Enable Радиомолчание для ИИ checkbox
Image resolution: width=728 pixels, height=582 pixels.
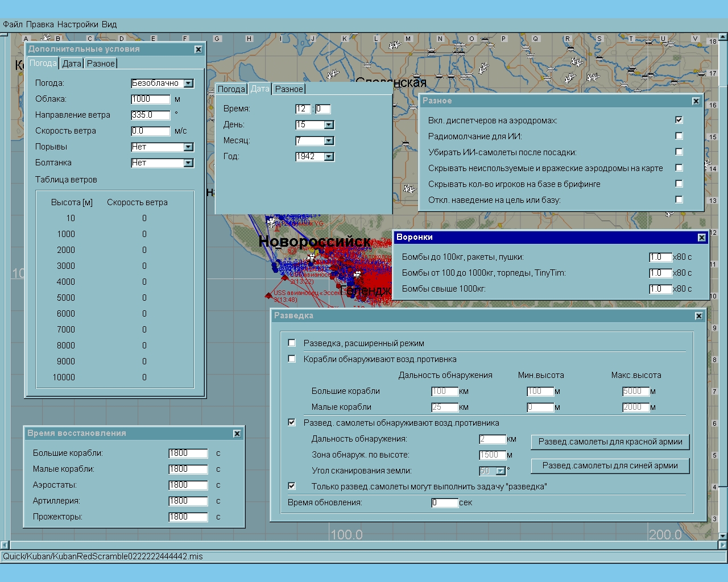tap(679, 136)
